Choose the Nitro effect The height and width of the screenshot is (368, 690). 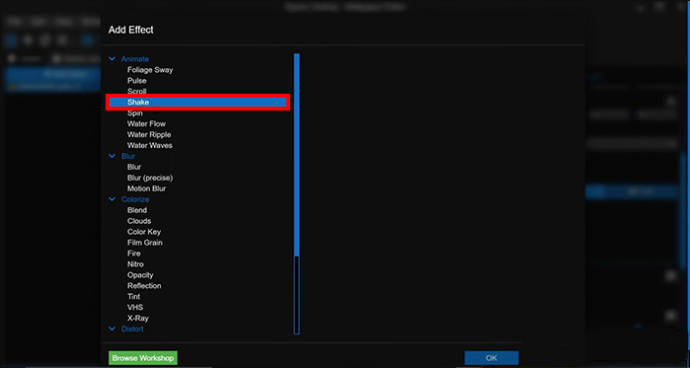136,264
